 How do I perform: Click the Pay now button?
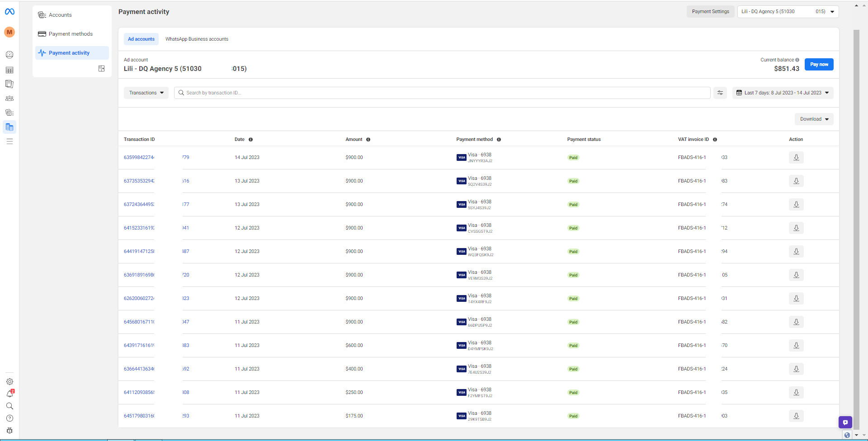[x=819, y=65]
